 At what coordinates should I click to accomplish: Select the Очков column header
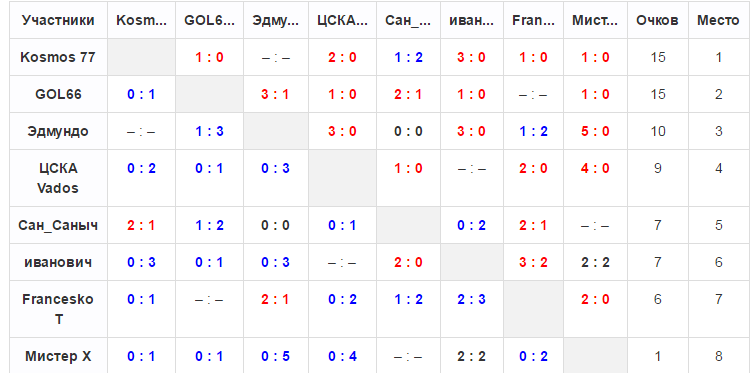pos(658,21)
